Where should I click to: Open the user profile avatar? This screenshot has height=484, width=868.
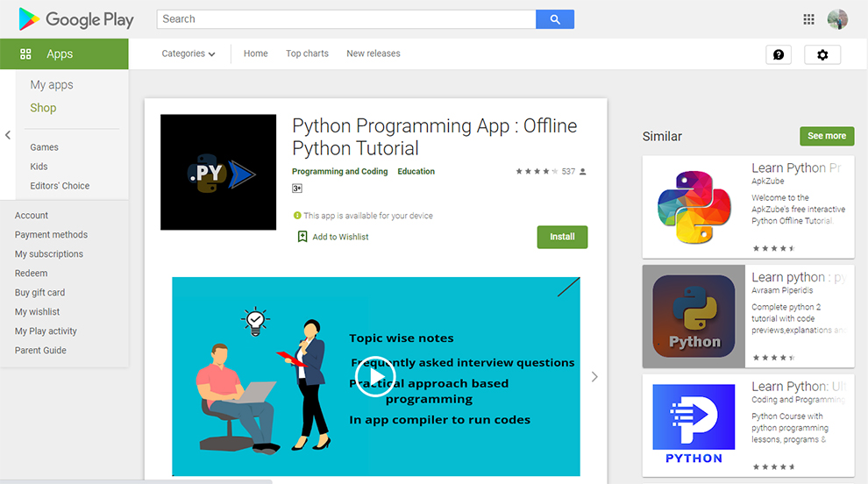pos(837,19)
